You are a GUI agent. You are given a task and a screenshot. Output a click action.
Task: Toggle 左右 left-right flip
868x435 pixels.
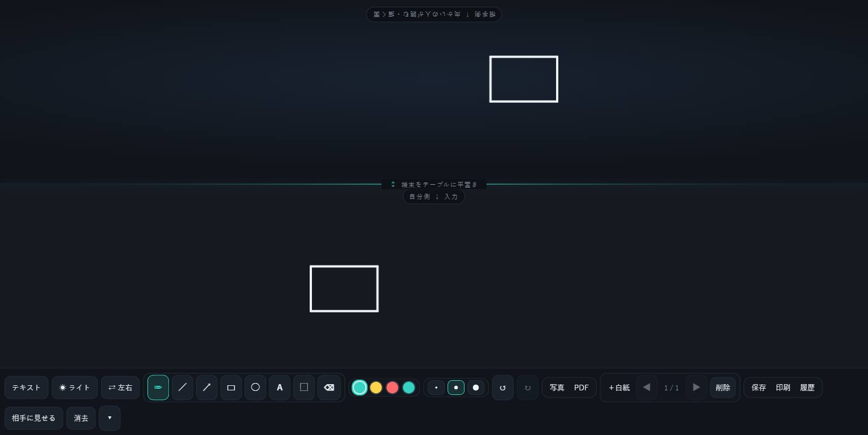120,388
